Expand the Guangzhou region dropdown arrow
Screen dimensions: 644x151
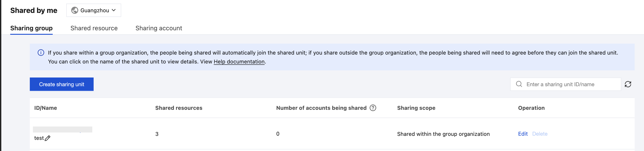[x=114, y=10]
